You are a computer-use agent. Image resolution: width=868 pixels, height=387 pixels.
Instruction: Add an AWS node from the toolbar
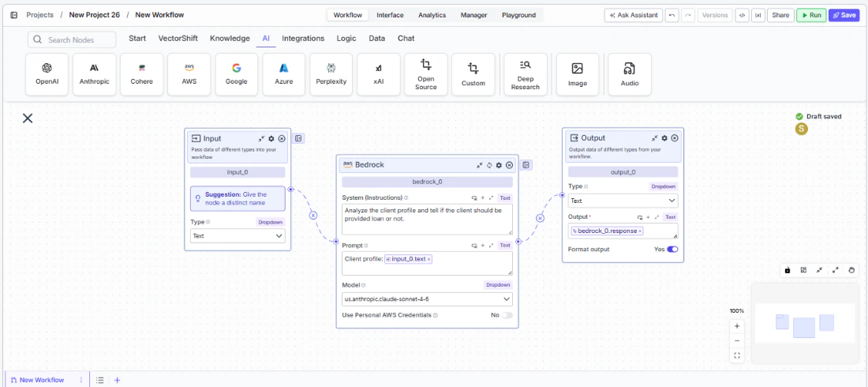[189, 74]
